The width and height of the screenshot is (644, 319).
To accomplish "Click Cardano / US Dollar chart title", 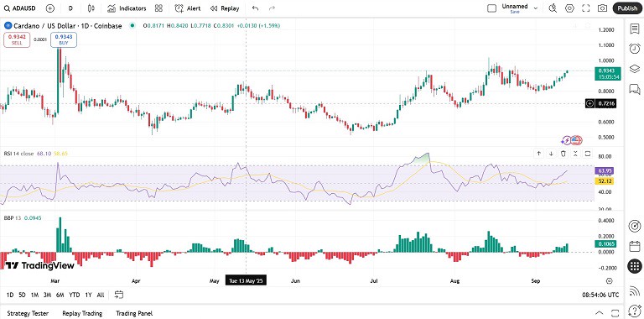I will [68, 26].
